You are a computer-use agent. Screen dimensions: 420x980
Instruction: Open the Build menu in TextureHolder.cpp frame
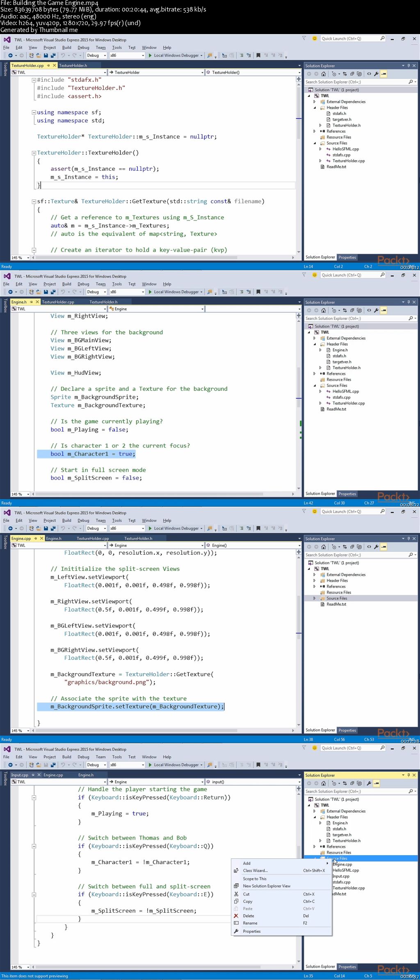67,47
